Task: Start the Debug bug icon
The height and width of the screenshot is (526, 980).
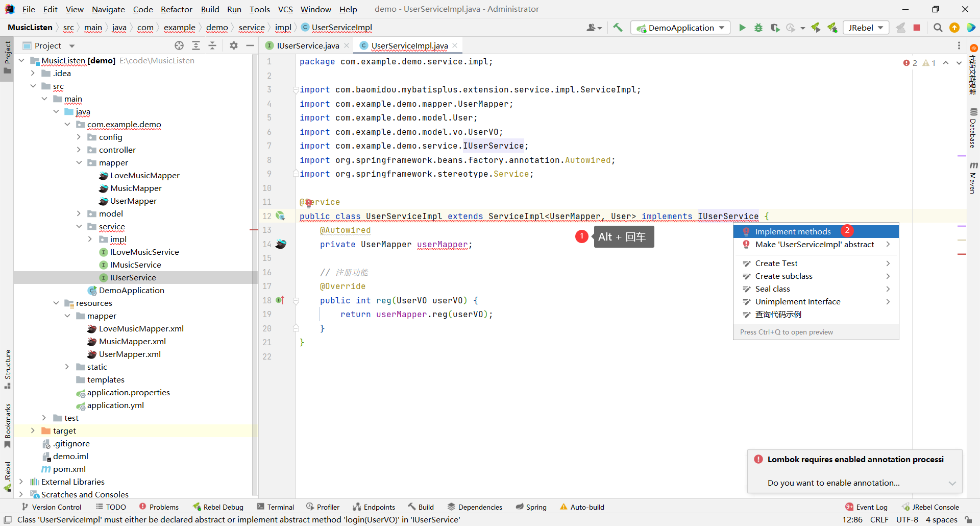Action: pyautogui.click(x=758, y=28)
